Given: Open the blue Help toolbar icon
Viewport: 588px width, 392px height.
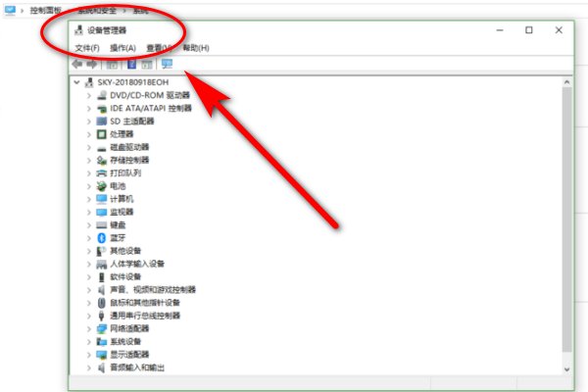Looking at the screenshot, I should click(131, 64).
